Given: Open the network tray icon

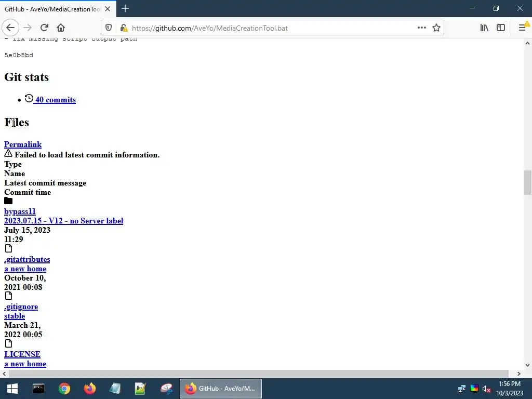Looking at the screenshot, I should 461,389.
